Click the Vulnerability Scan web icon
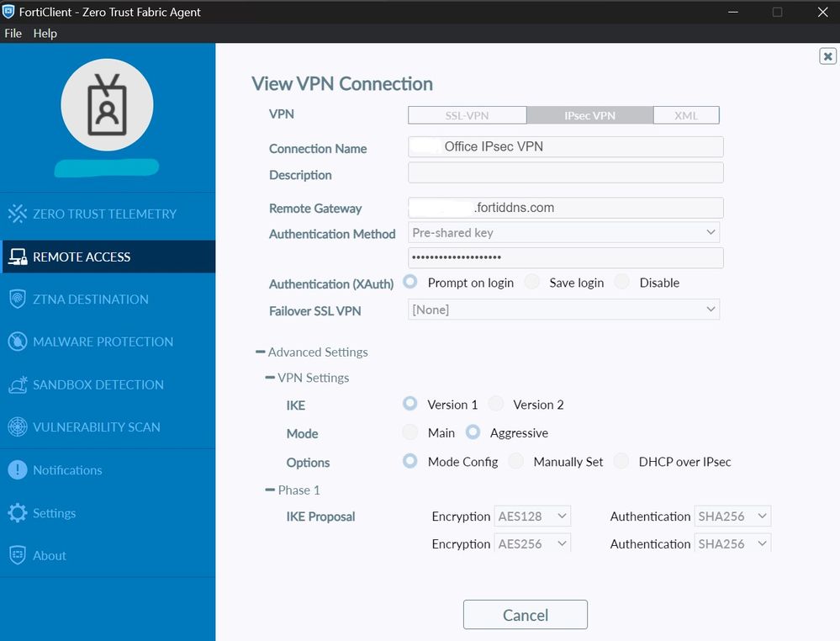Image resolution: width=840 pixels, height=641 pixels. pyautogui.click(x=17, y=426)
